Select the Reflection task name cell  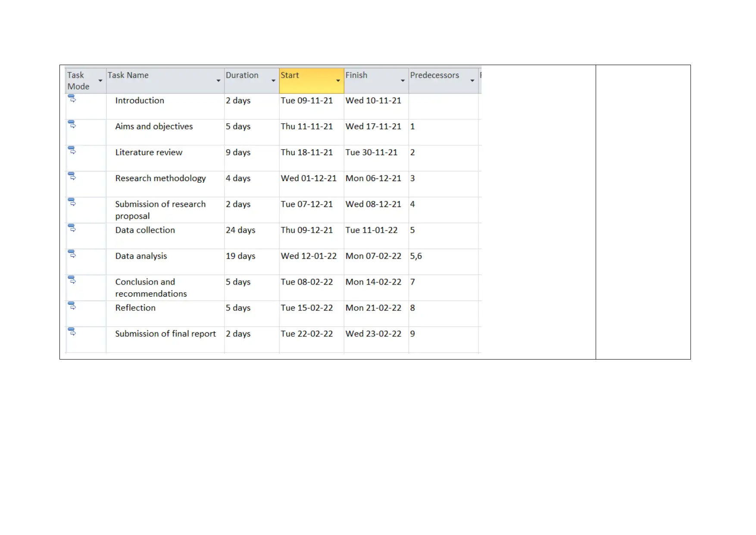pyautogui.click(x=165, y=313)
